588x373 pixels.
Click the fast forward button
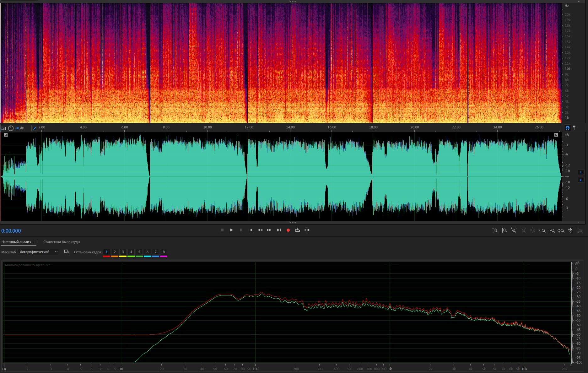[x=269, y=230]
